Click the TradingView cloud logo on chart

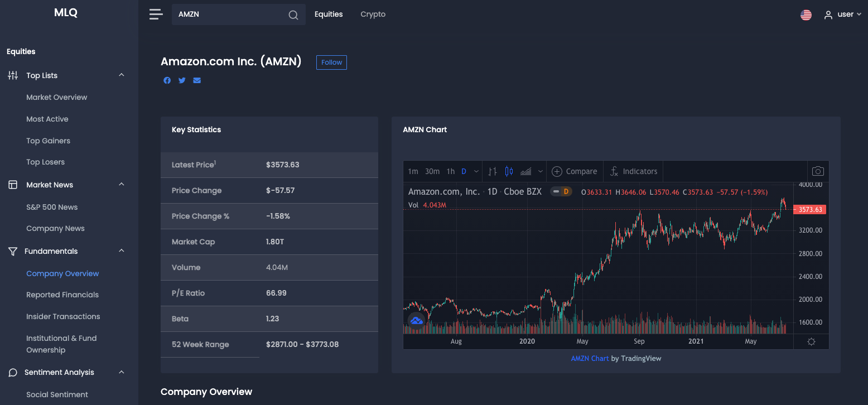coord(416,320)
